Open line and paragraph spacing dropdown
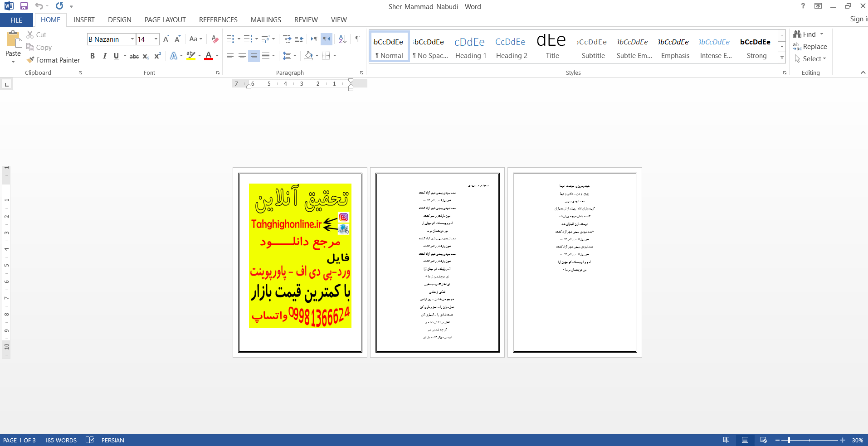Viewport: 868px width, 446px height. [x=289, y=56]
